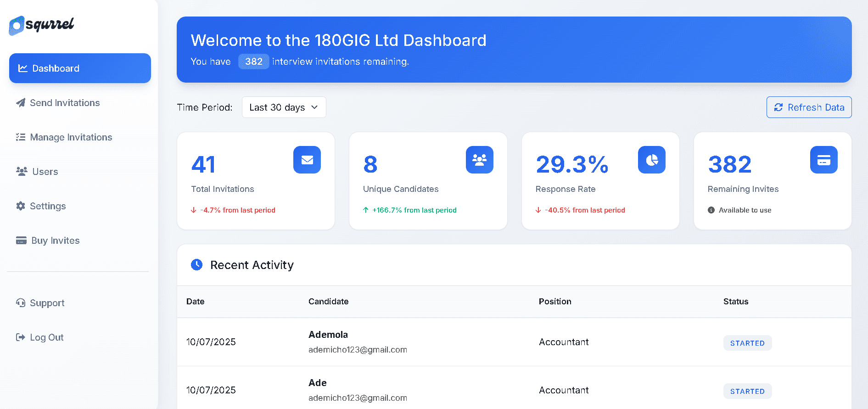The width and height of the screenshot is (868, 409).
Task: Open the Dashboard menu item
Action: pyautogui.click(x=80, y=68)
